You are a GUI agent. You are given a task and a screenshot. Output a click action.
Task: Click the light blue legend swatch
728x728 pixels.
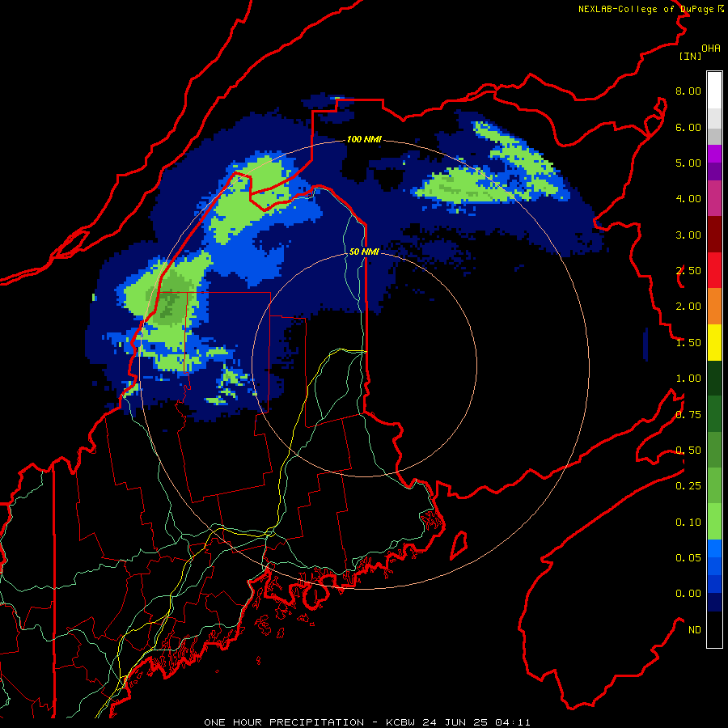(x=714, y=548)
